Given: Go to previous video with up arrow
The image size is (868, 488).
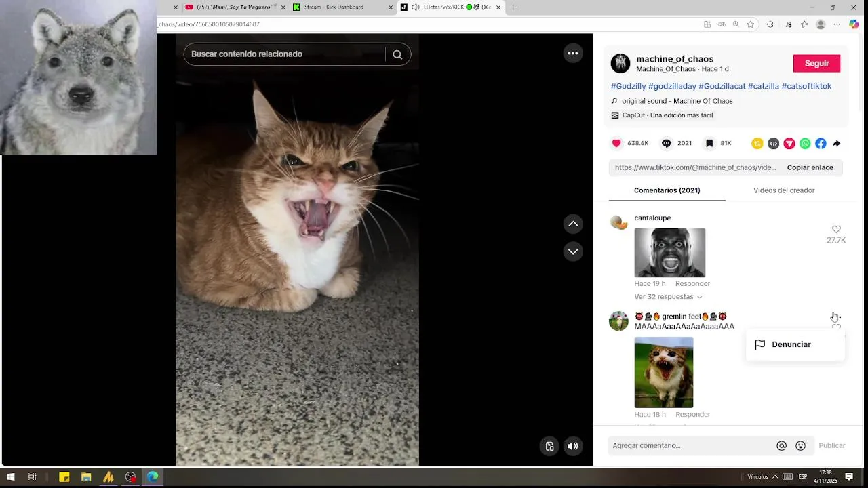Looking at the screenshot, I should pyautogui.click(x=573, y=224).
